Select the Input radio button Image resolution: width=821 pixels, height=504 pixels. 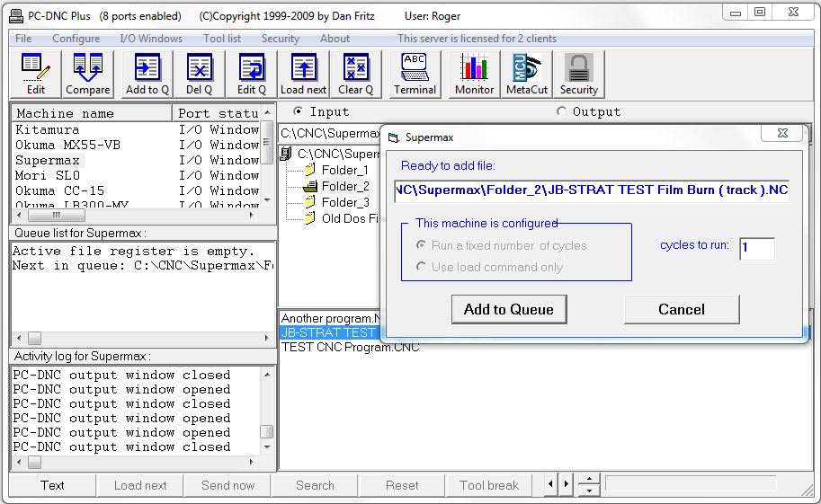pyautogui.click(x=298, y=111)
